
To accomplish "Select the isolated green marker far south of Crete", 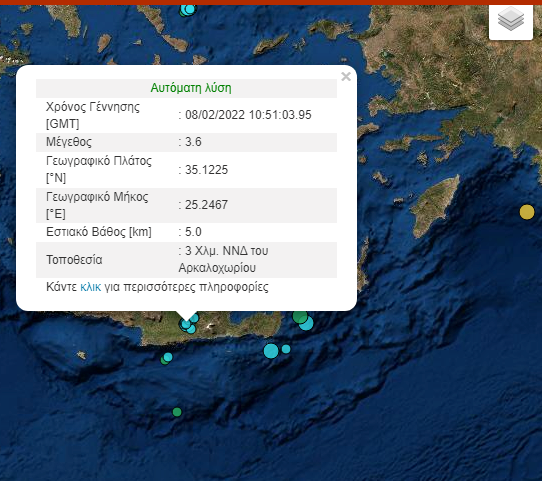I will click(x=177, y=412).
